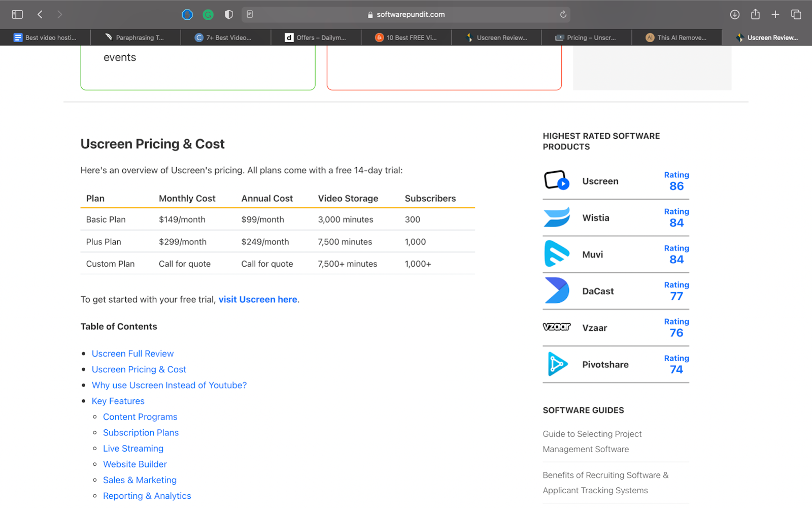Click the $149/month cell

click(x=182, y=219)
